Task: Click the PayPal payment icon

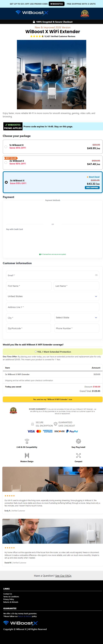Action: pos(72,431)
